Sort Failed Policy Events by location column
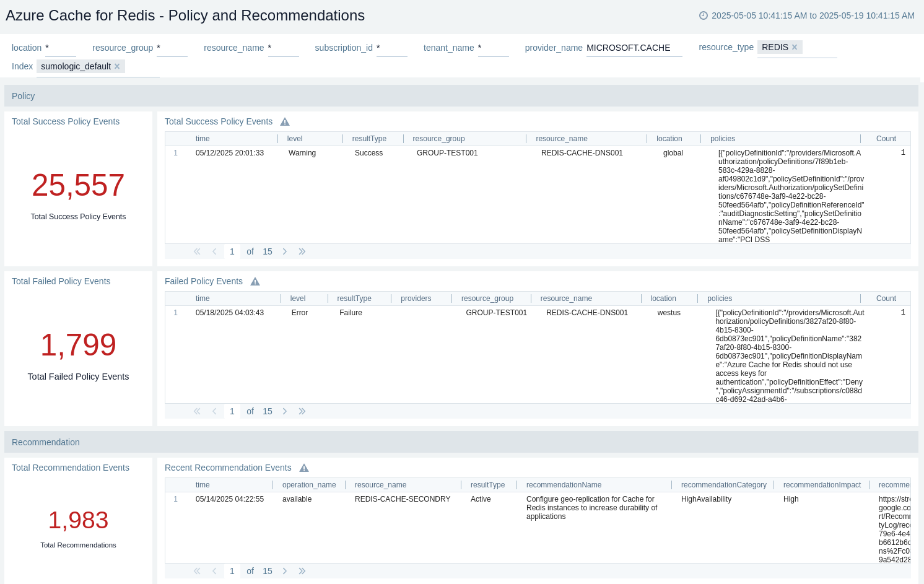Image resolution: width=924 pixels, height=584 pixels. click(663, 299)
